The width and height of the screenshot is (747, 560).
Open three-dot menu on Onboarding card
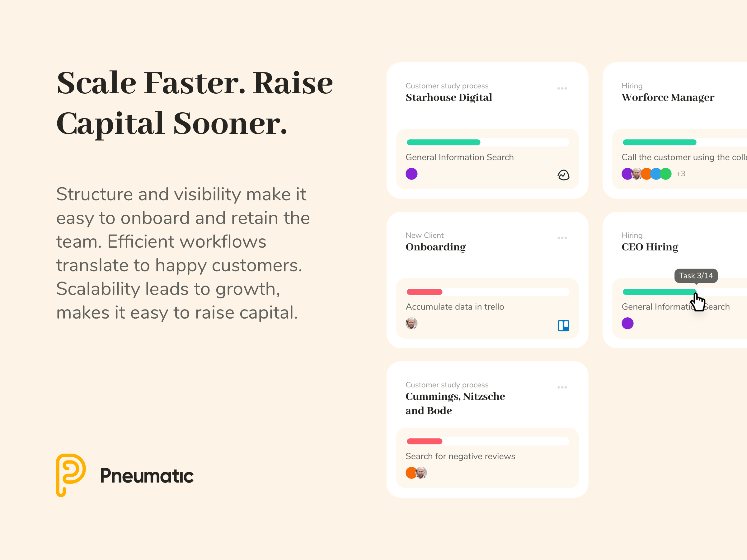(562, 238)
